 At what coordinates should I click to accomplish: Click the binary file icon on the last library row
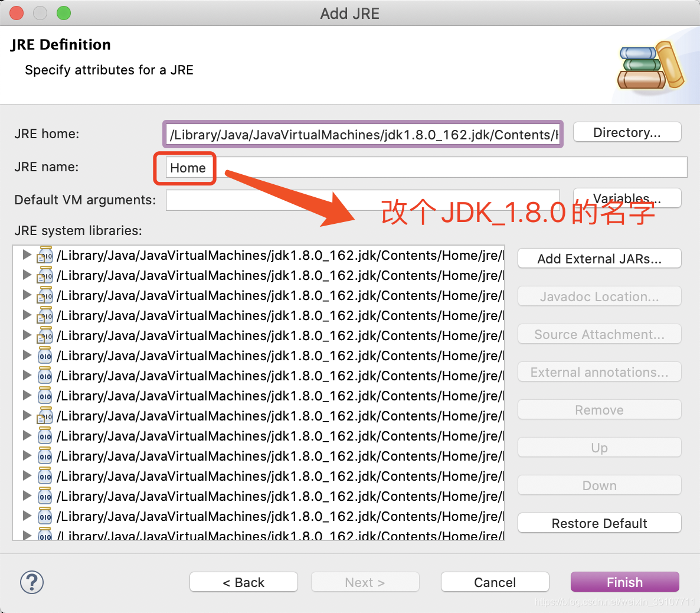[44, 535]
